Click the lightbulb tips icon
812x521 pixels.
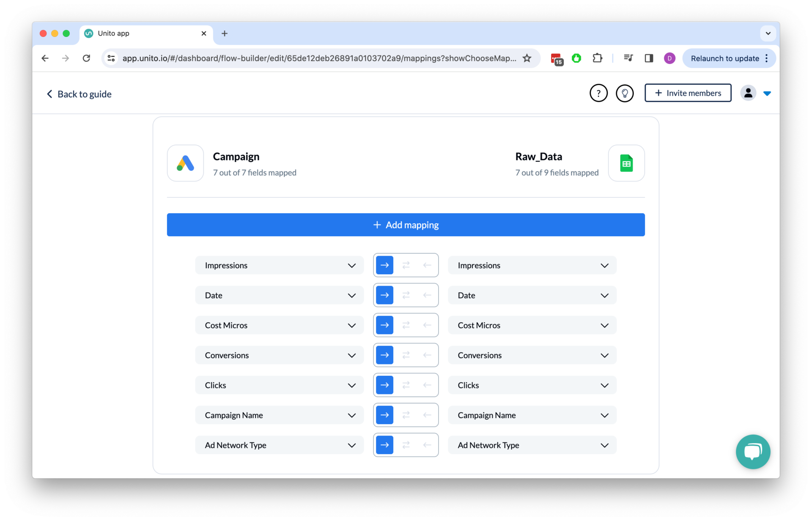624,93
